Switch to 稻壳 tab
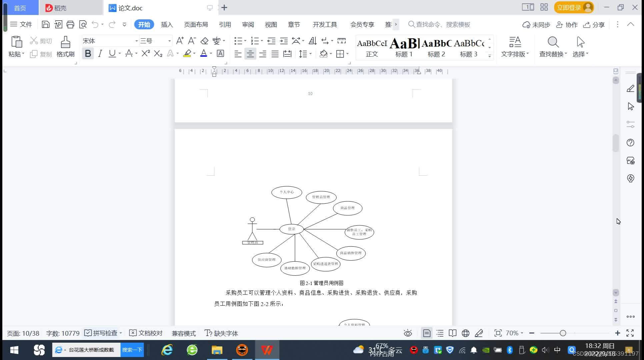The image size is (644, 360). pyautogui.click(x=70, y=8)
